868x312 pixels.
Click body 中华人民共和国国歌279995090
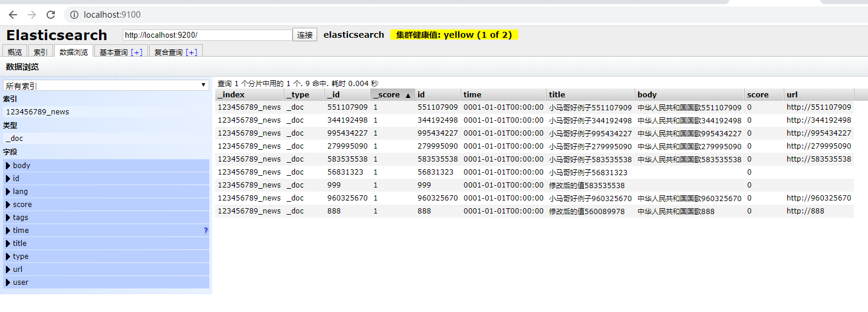click(689, 146)
